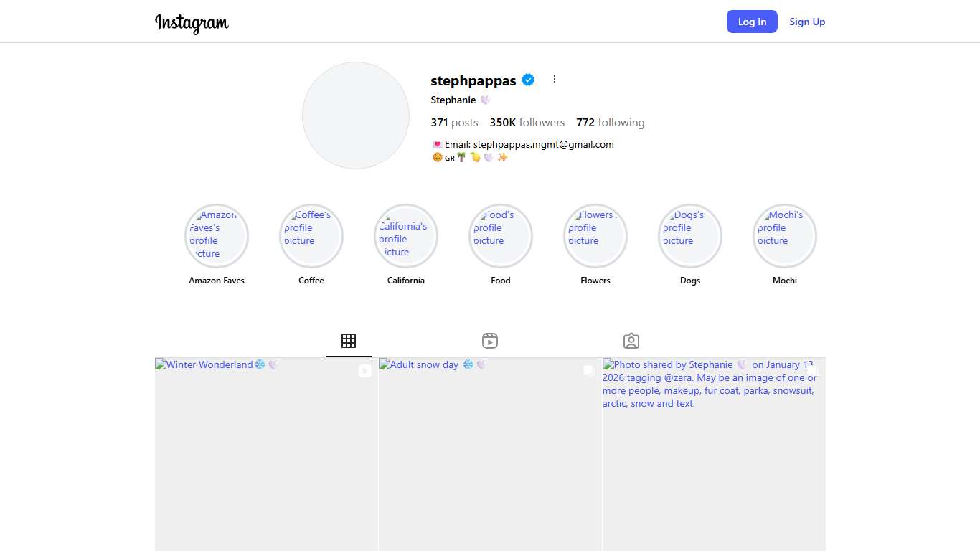Open the Food story highlight
The width and height of the screenshot is (980, 551).
[501, 236]
